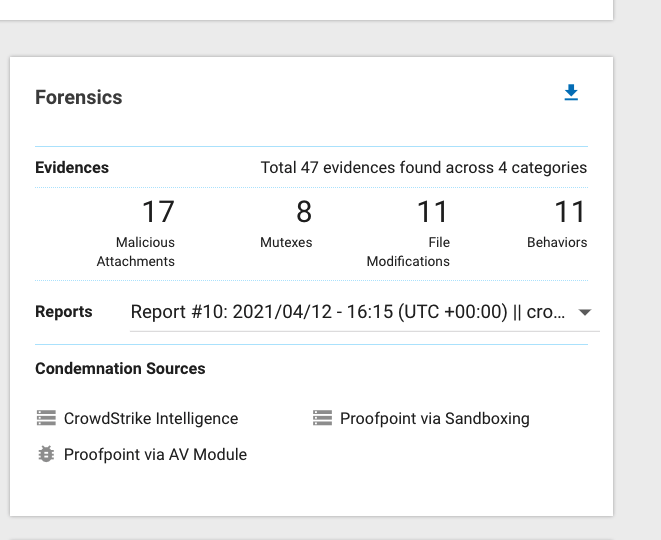The height and width of the screenshot is (540, 661).
Task: Select the Malicious Attachments label
Action: click(x=135, y=252)
